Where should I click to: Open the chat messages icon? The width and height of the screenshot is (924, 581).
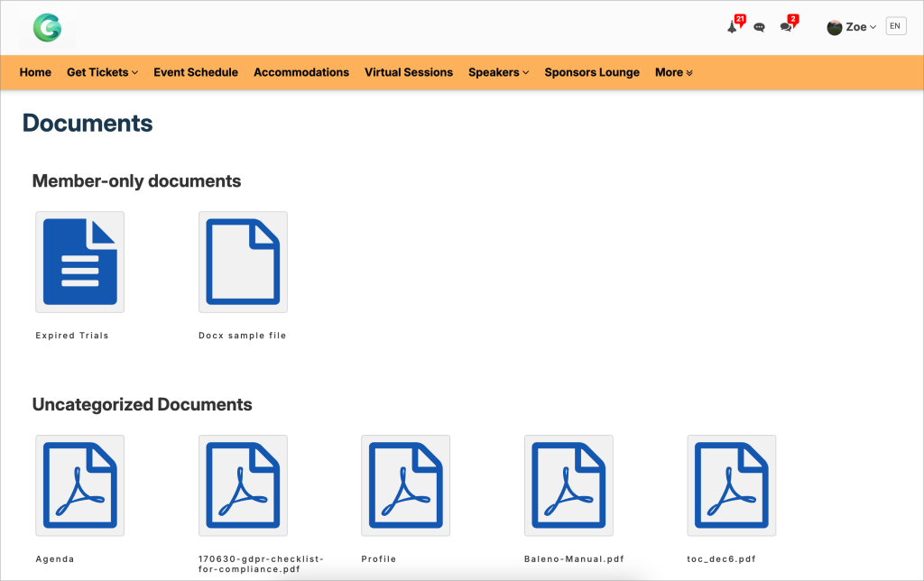point(759,26)
